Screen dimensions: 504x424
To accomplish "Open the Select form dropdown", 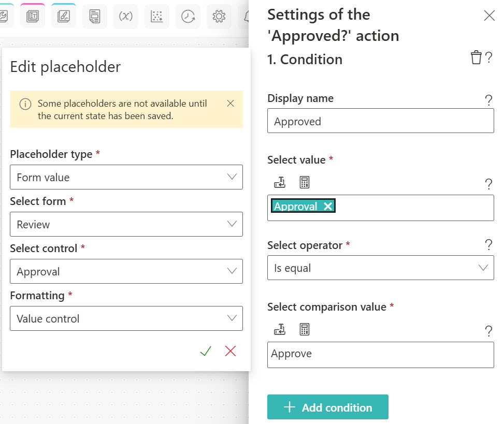I will click(x=126, y=224).
